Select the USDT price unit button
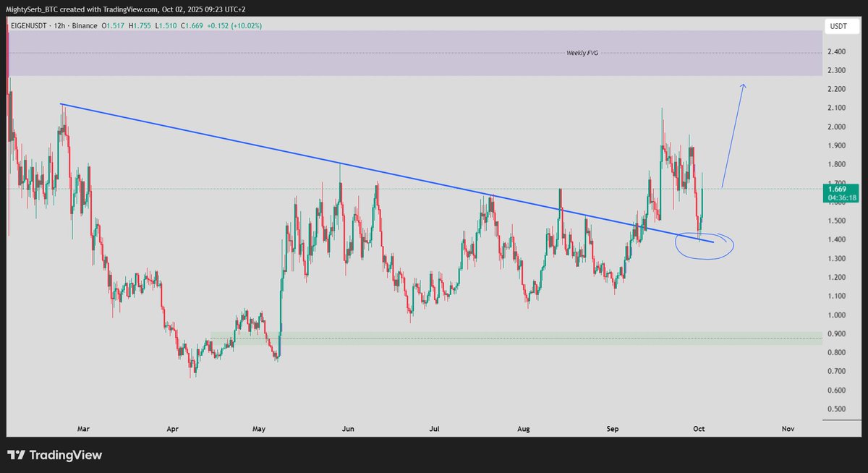The width and height of the screenshot is (868, 473). tap(843, 25)
